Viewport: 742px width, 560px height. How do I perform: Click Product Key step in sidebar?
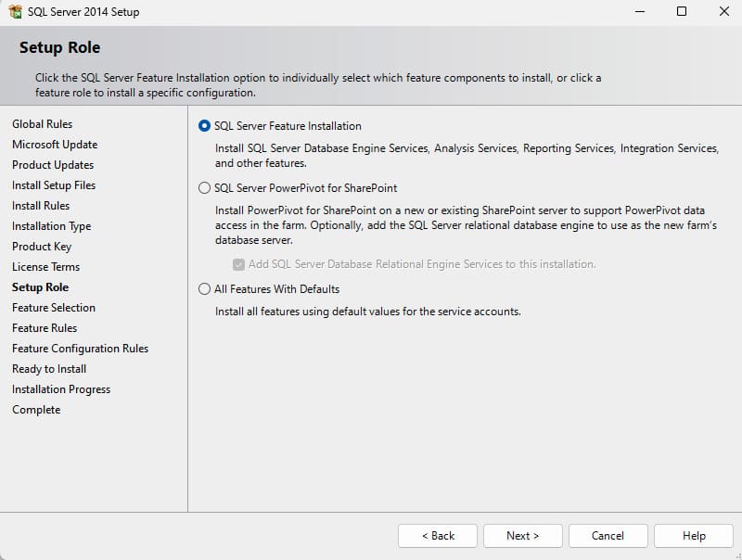pyautogui.click(x=42, y=247)
